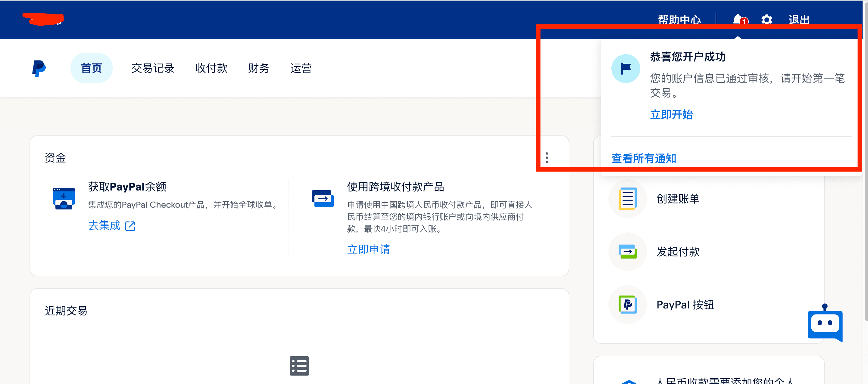Click the PayPal logo
Viewport: 868px width, 384px height.
coord(39,68)
